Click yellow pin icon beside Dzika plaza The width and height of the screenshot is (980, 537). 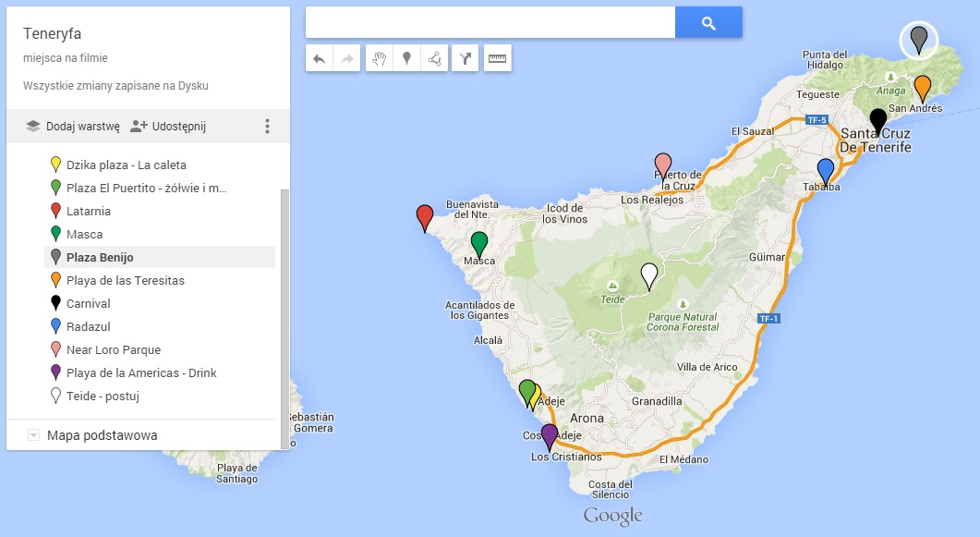55,165
